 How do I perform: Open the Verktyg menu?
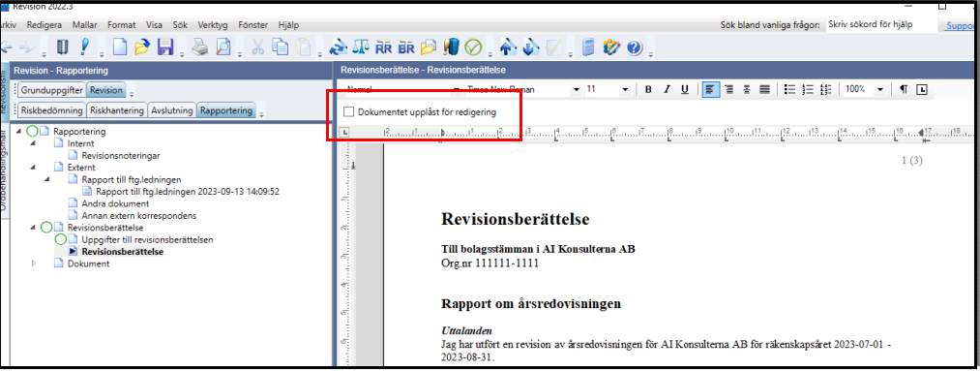[213, 25]
